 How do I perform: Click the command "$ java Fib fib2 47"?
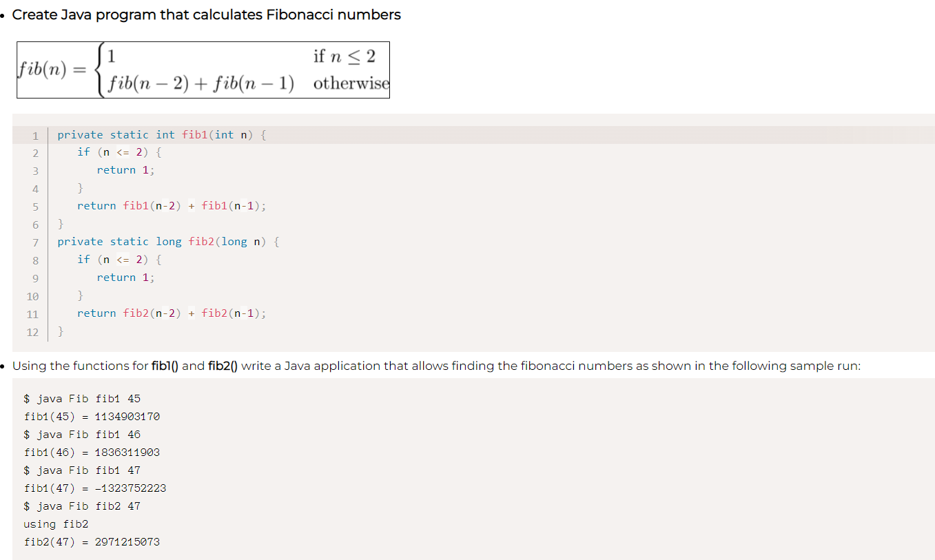pos(83,506)
